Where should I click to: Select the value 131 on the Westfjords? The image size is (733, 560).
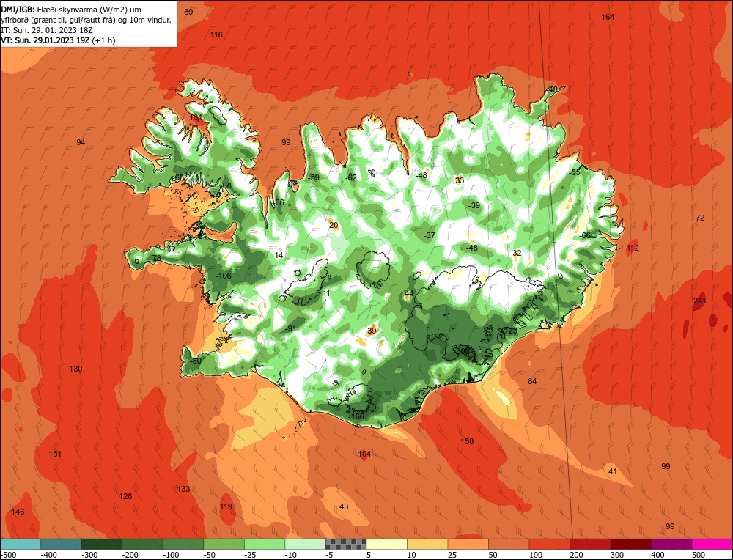coord(196,117)
